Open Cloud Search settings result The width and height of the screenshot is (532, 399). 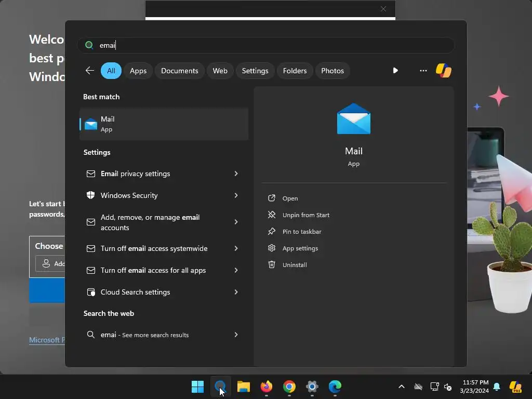pos(164,292)
